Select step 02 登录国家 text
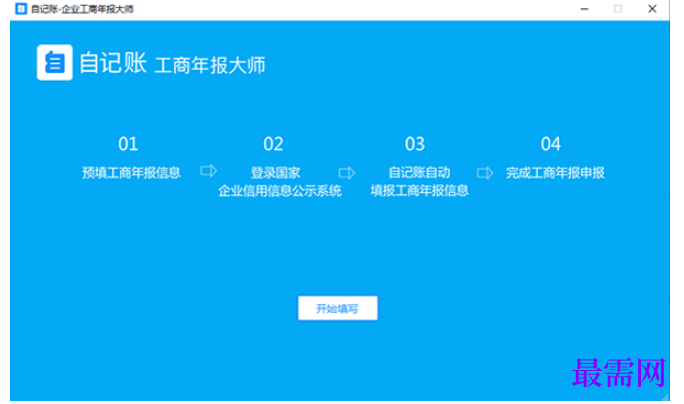 pyautogui.click(x=275, y=173)
